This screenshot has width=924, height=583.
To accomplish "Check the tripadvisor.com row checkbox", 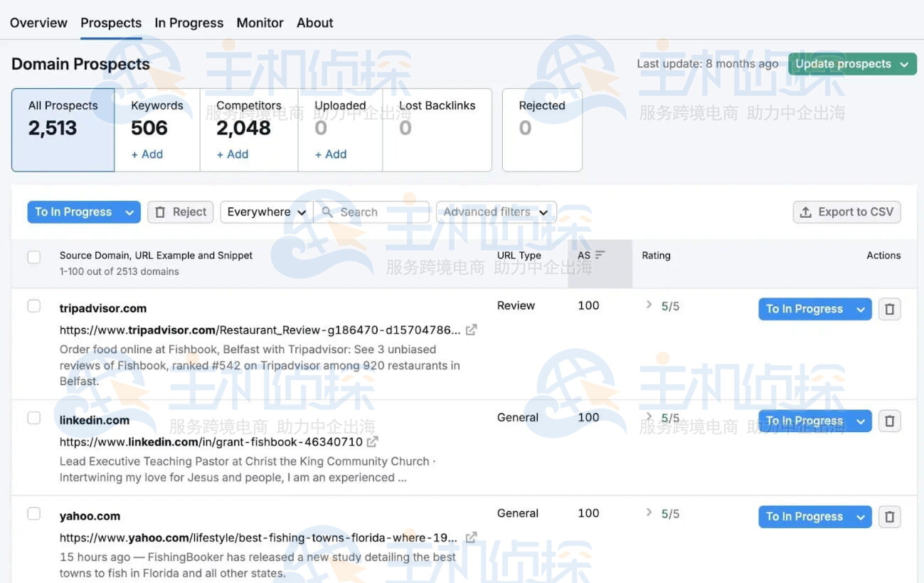I will coord(33,306).
